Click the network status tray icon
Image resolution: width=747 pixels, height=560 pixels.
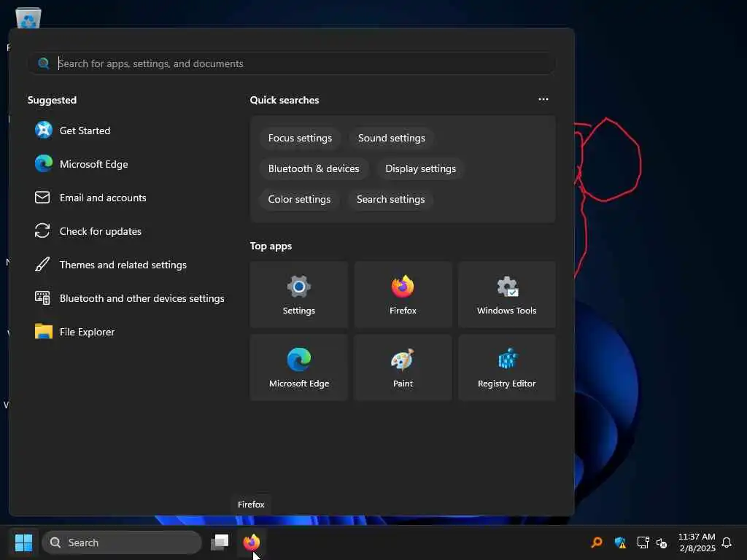(643, 542)
